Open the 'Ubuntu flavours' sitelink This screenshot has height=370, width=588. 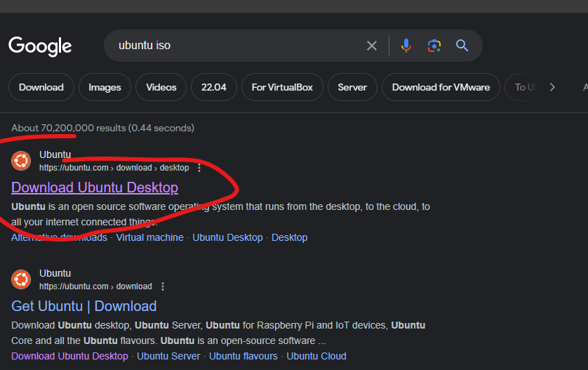tap(243, 356)
